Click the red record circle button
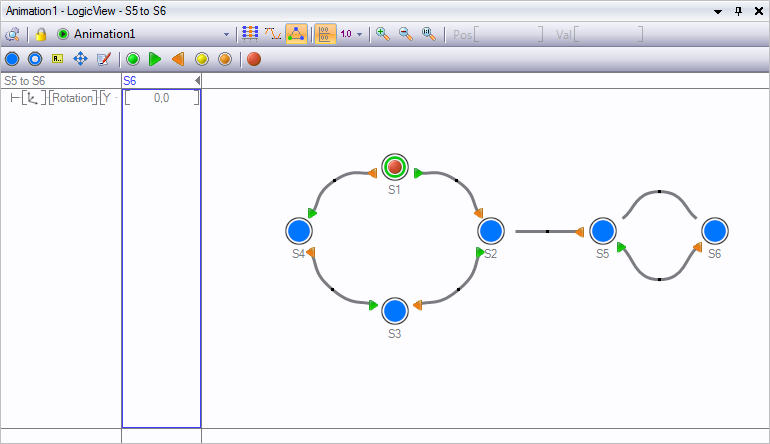Viewport: 770px width, 444px height. 254,59
